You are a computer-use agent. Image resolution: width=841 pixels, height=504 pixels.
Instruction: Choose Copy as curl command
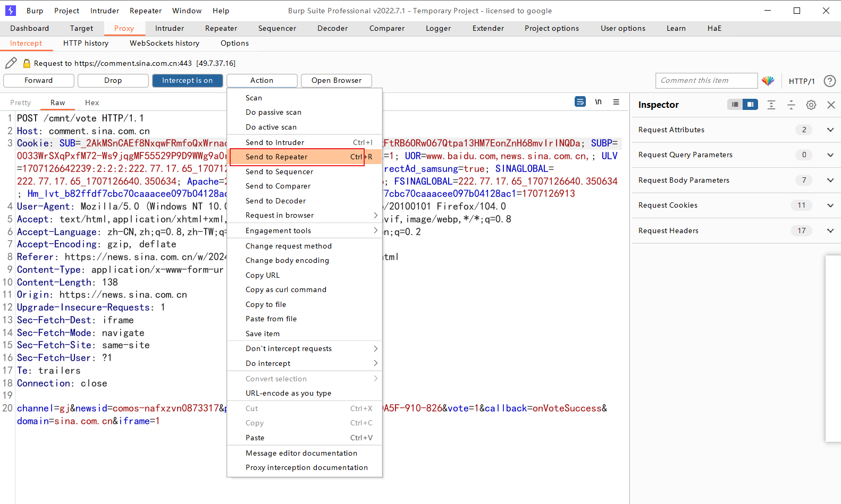305,290
